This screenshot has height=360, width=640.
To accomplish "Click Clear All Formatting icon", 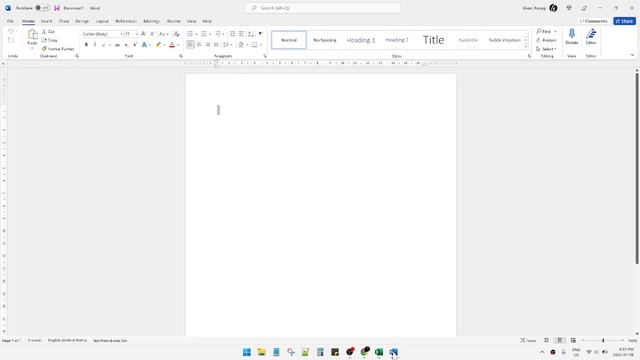I will (177, 34).
